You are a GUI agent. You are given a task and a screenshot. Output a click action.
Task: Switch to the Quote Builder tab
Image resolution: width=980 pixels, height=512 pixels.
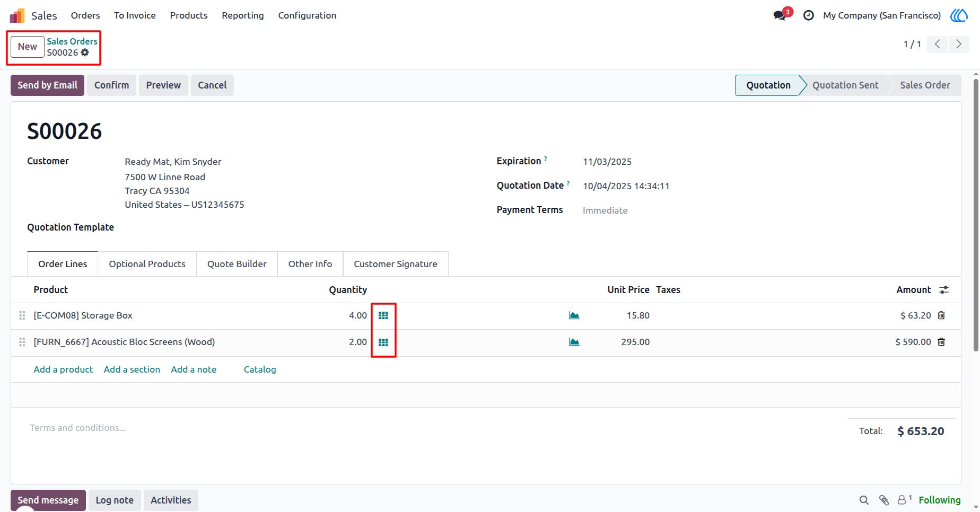237,264
